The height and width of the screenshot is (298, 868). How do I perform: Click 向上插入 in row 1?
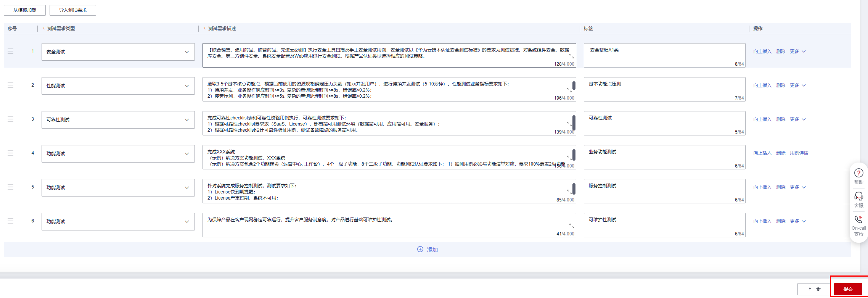click(762, 52)
